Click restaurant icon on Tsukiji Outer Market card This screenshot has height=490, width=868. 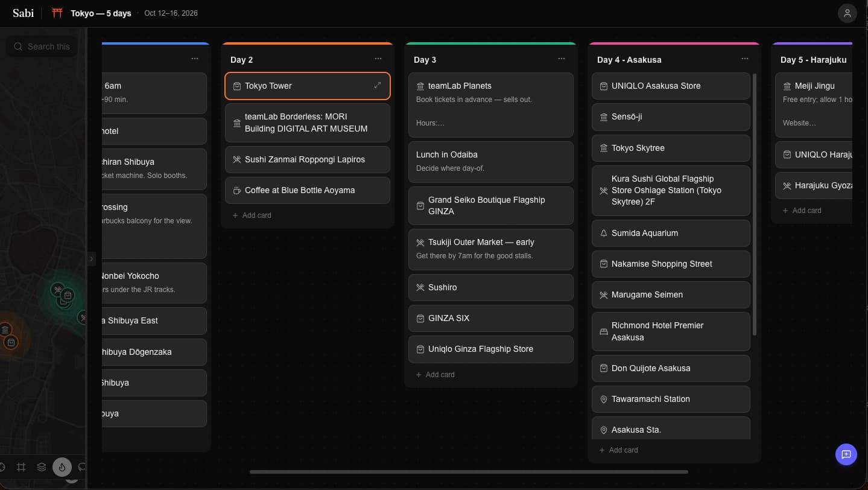coord(420,243)
